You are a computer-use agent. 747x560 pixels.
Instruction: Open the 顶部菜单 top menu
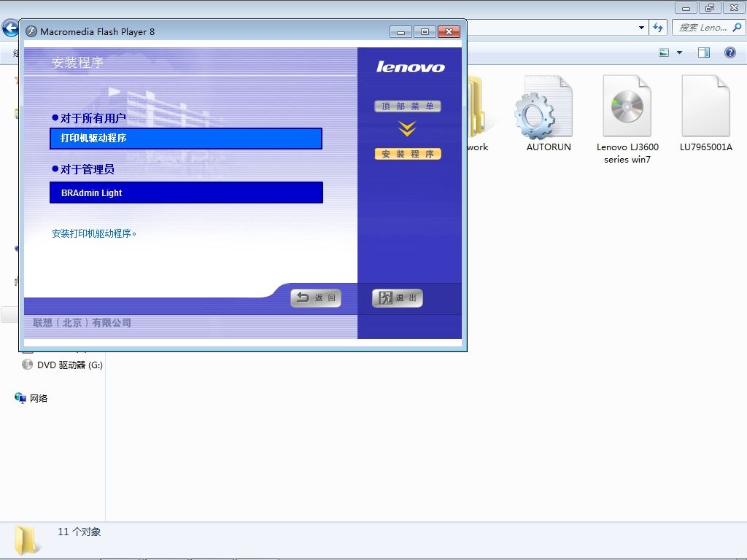(408, 106)
